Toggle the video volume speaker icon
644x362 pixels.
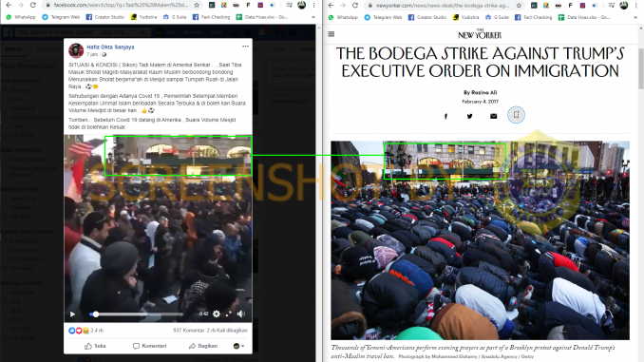click(241, 314)
